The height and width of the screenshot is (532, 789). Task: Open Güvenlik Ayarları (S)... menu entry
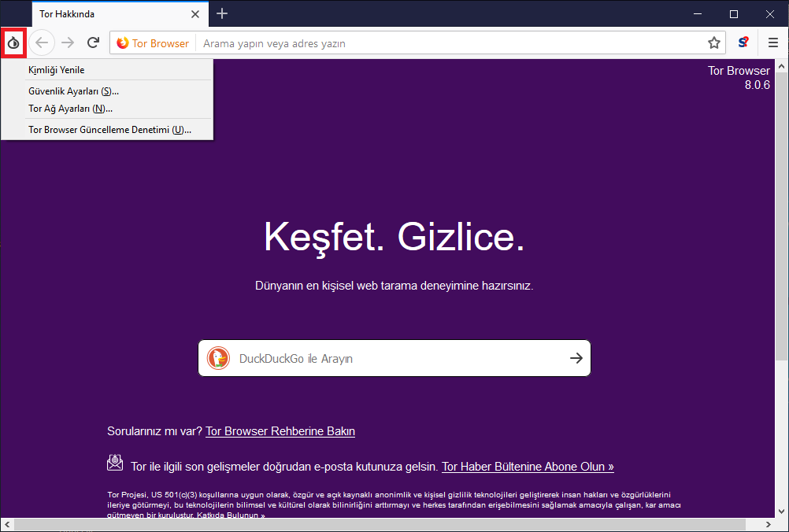click(107, 91)
